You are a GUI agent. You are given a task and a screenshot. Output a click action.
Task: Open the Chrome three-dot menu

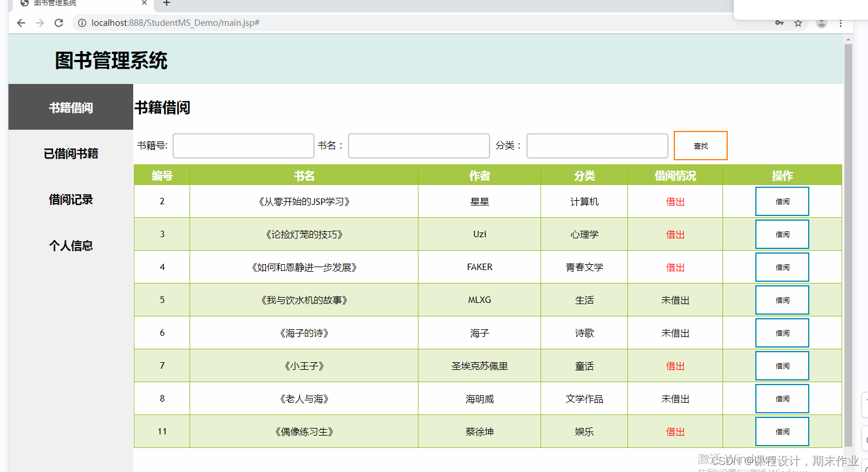click(x=841, y=23)
